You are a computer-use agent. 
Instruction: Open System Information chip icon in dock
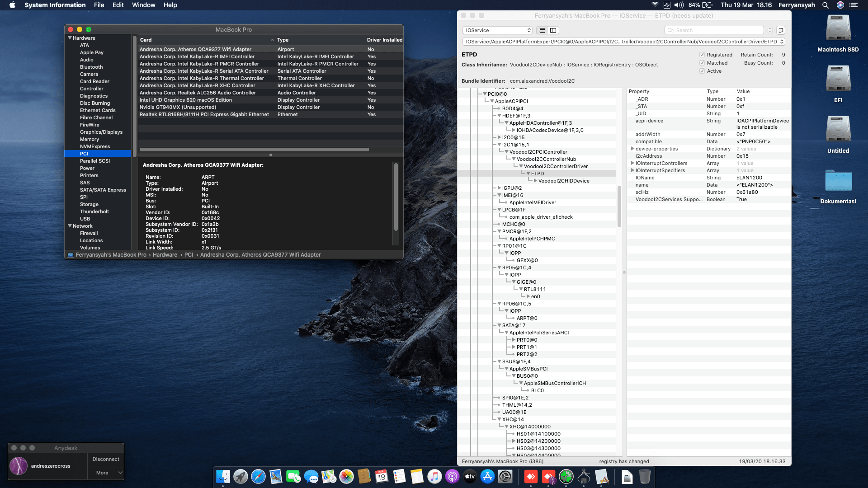(584, 476)
